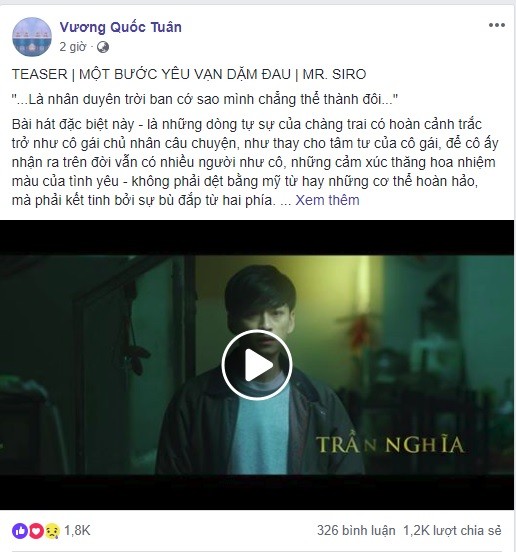
Task: Click the quoted lyric line in the post
Action: pos(205,99)
